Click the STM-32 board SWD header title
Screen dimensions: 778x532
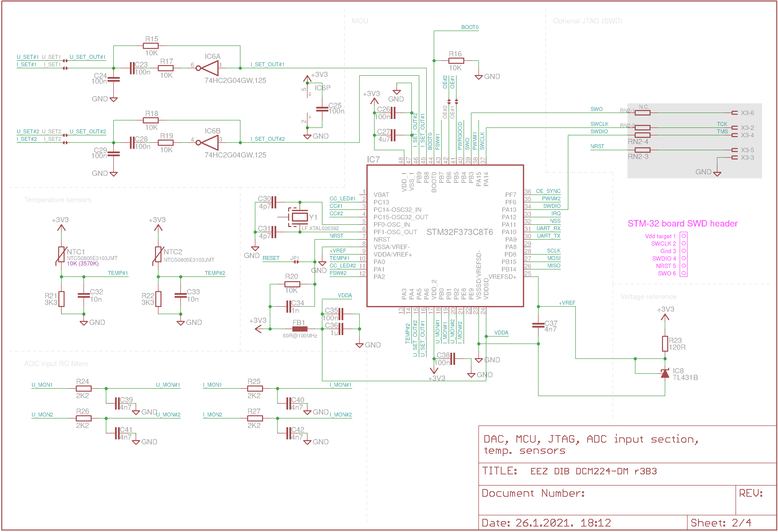click(x=683, y=224)
